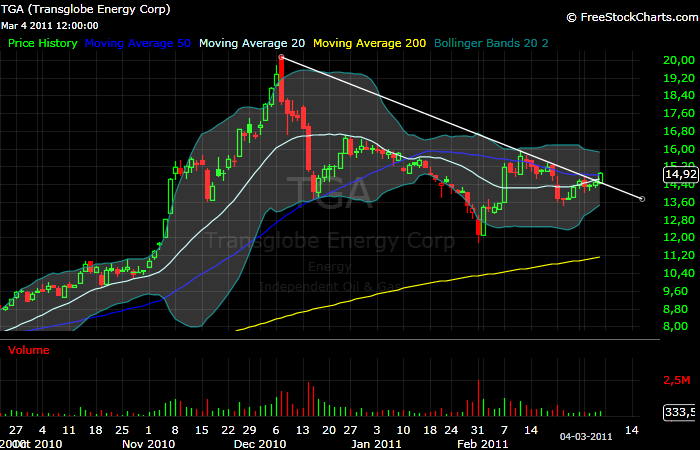Click the date tick 22 on time axis
This screenshot has width=700, height=450.
[228, 430]
